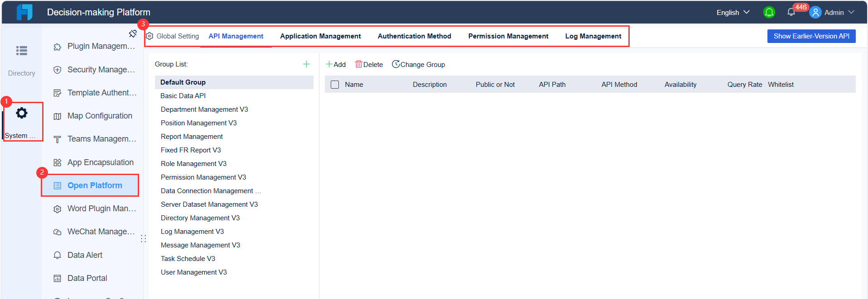Click the Template Authentication icon
This screenshot has width=868, height=299.
(57, 93)
